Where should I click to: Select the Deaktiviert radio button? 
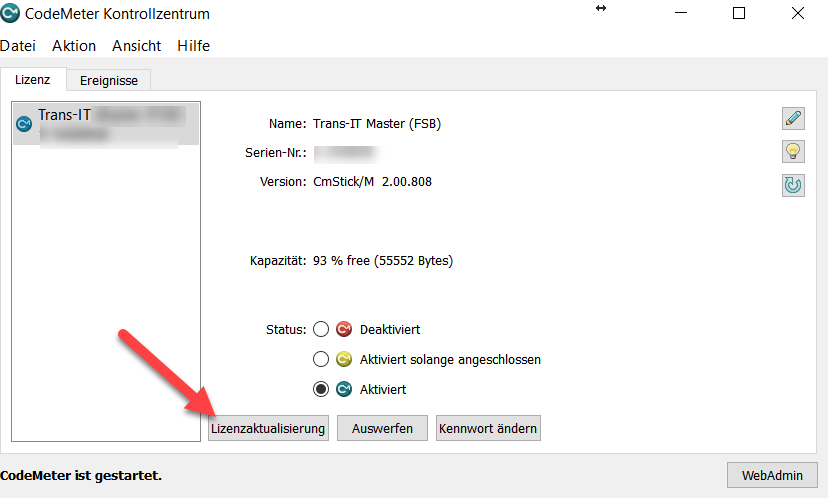(321, 329)
